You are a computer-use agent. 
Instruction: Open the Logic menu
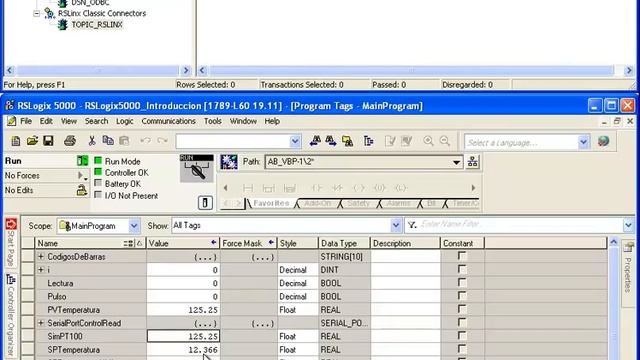click(124, 121)
